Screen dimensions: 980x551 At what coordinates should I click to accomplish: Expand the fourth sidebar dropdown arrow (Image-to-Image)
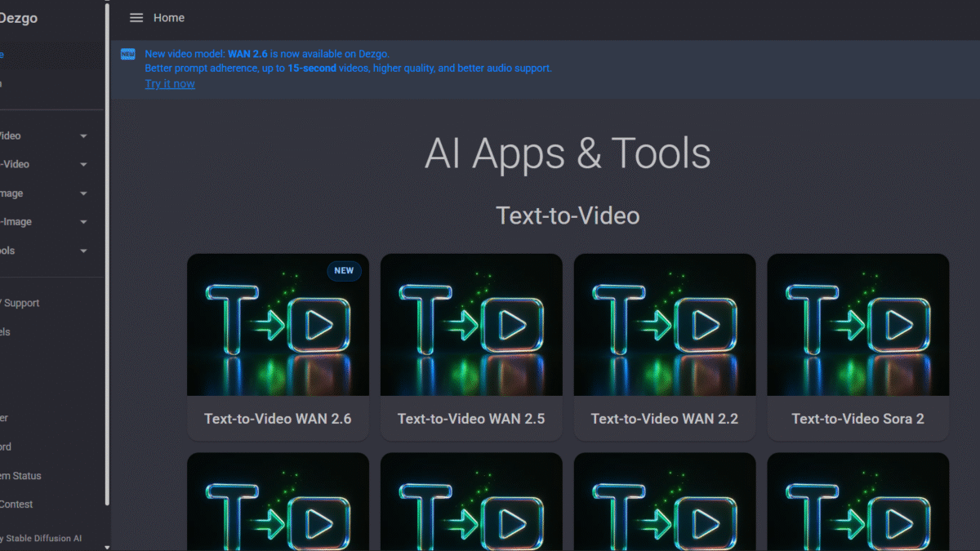pyautogui.click(x=83, y=222)
